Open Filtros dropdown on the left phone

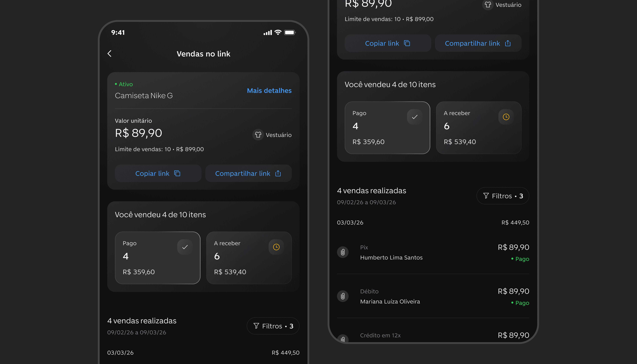[273, 326]
